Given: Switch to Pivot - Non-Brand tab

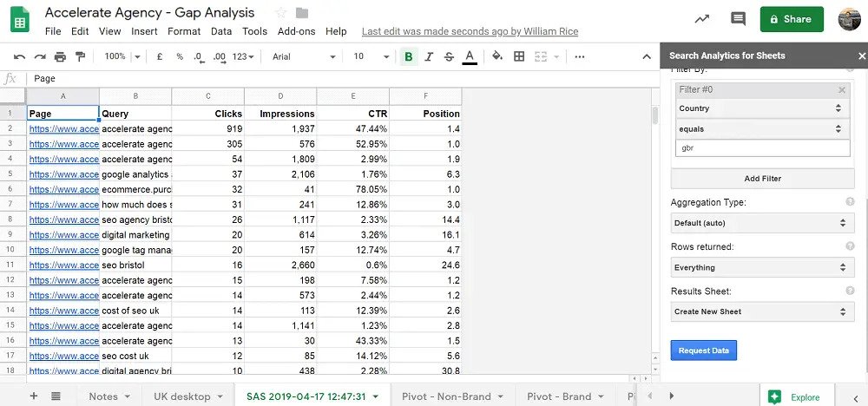Looking at the screenshot, I should click(x=453, y=396).
